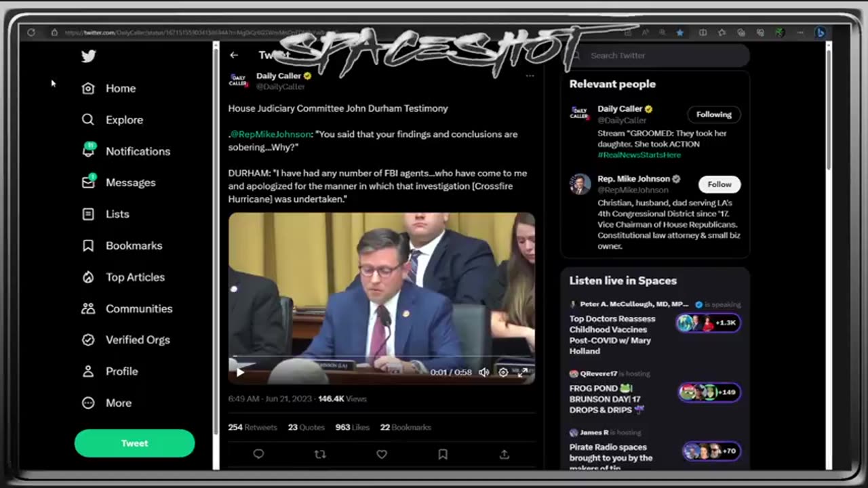Open Notifications in the sidebar

[x=126, y=151]
